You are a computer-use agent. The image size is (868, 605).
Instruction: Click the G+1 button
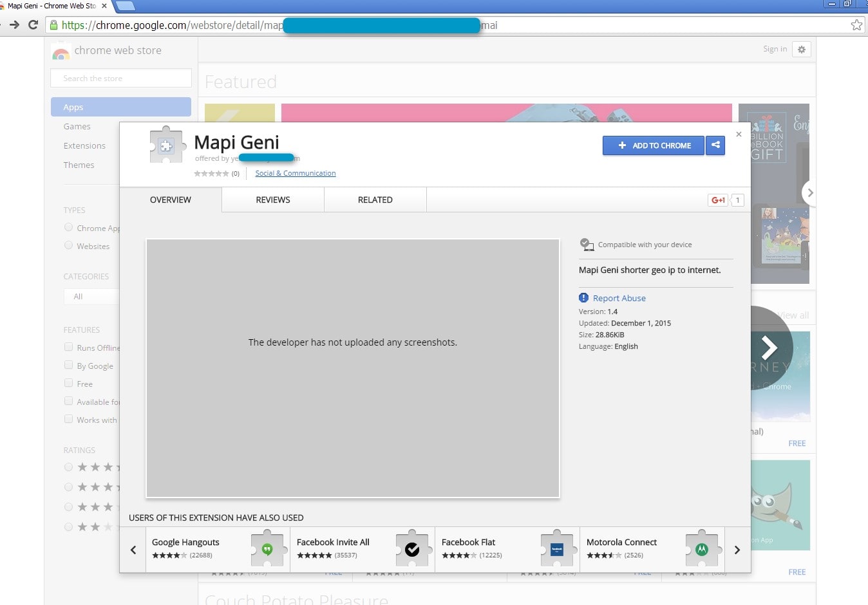717,200
